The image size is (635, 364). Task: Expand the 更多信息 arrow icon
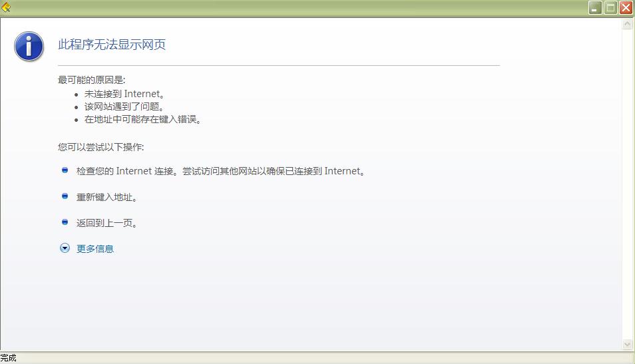(65, 248)
